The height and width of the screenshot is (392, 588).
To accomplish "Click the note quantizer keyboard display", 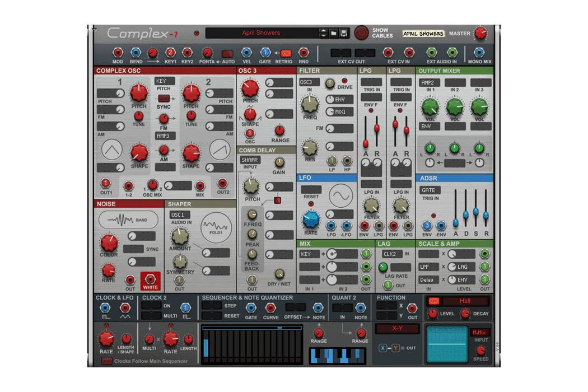I will (x=337, y=356).
